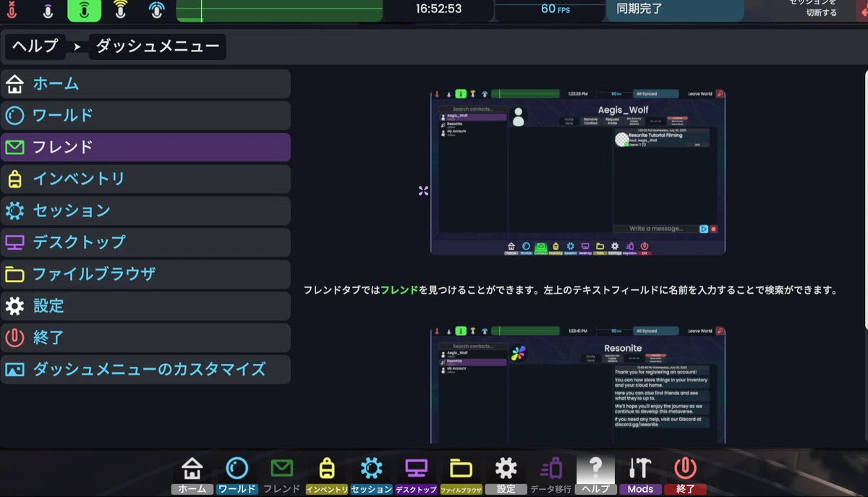Select the purple whisper voice mode icon
The width and height of the screenshot is (868, 497).
pyautogui.click(x=48, y=11)
